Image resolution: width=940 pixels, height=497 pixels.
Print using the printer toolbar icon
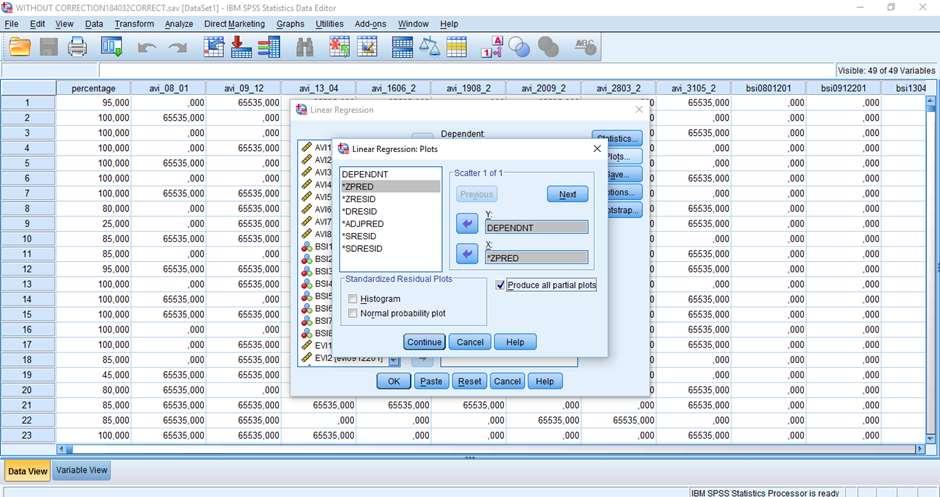pos(77,47)
